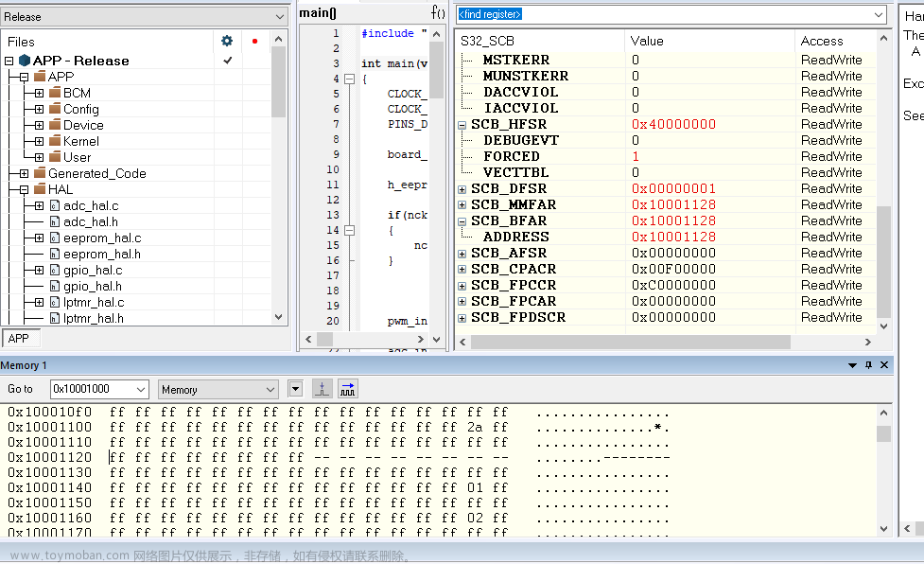
Task: Collapse the SCB_BFAR register
Action: tap(462, 221)
